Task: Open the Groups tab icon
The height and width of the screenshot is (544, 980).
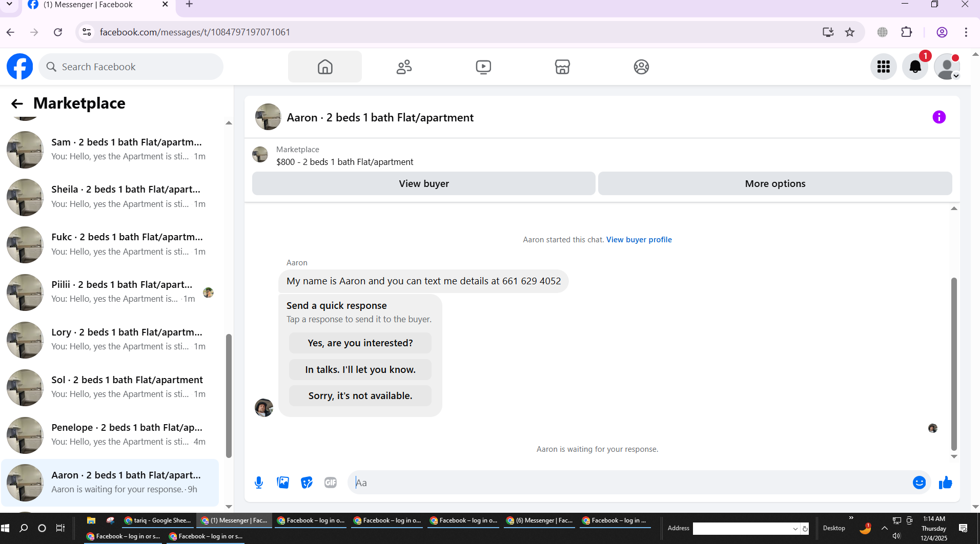Action: (641, 67)
